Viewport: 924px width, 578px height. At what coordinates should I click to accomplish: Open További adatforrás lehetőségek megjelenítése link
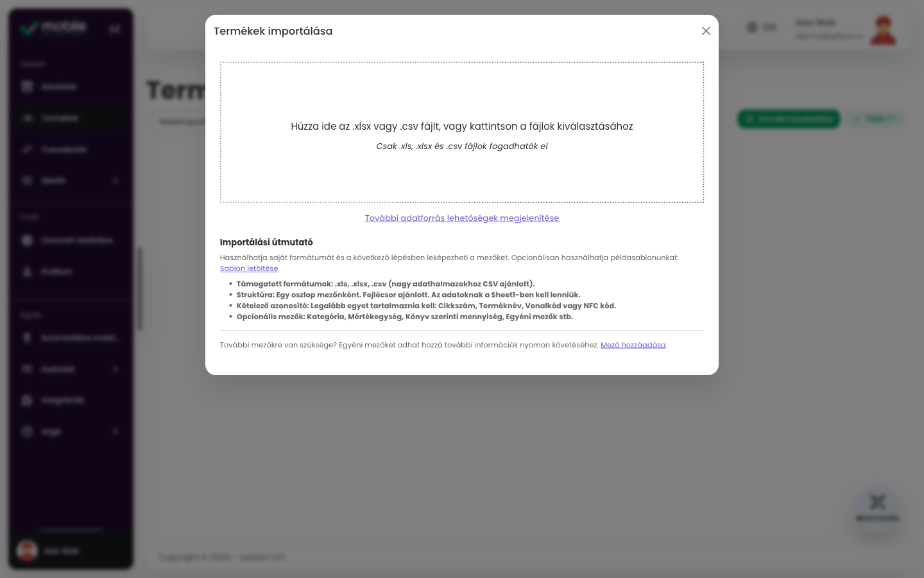(462, 218)
